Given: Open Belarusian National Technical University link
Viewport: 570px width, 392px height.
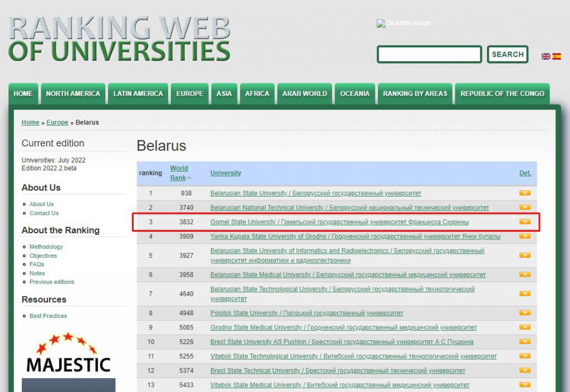Looking at the screenshot, I should 350,208.
